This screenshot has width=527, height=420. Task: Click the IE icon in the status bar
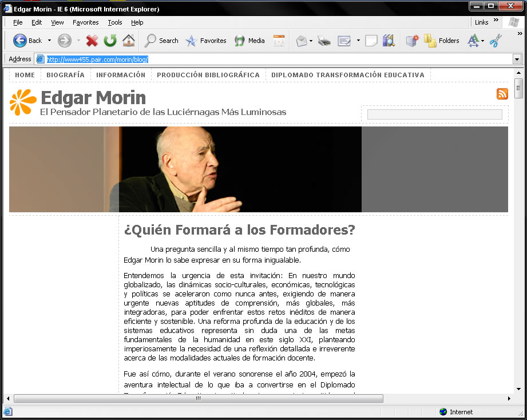point(8,411)
